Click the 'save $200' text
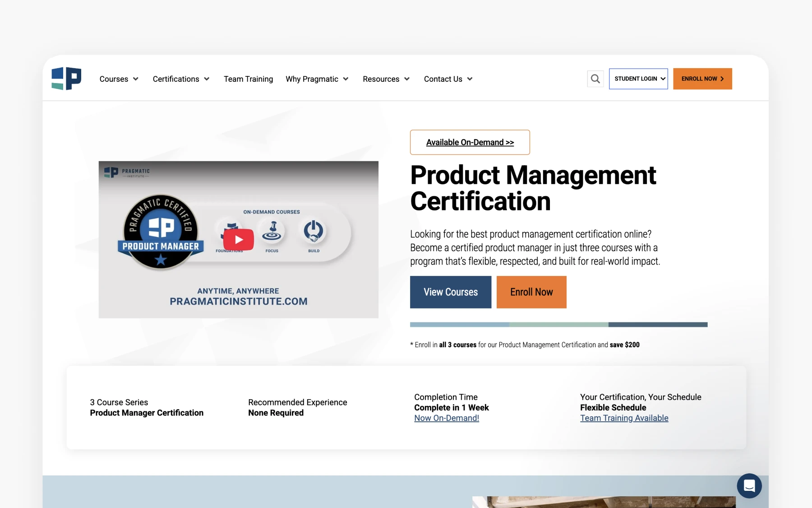 click(625, 345)
